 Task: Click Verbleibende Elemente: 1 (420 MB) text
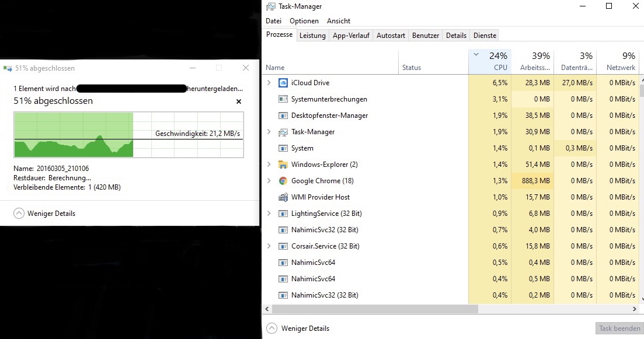(x=67, y=187)
